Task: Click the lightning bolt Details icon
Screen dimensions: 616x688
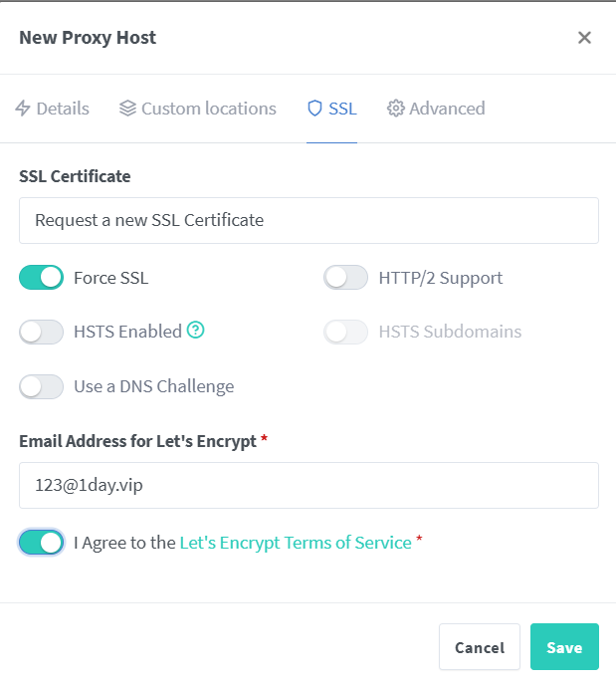Action: [23, 109]
